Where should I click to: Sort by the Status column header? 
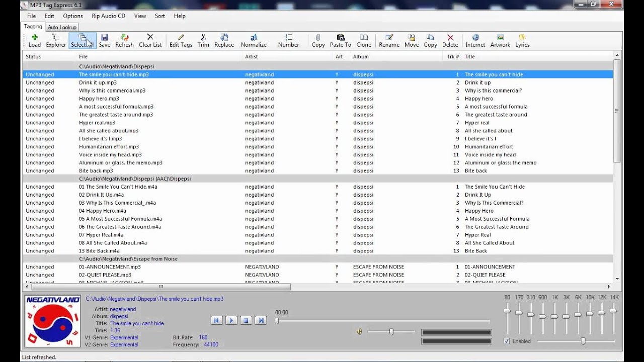pos(49,57)
